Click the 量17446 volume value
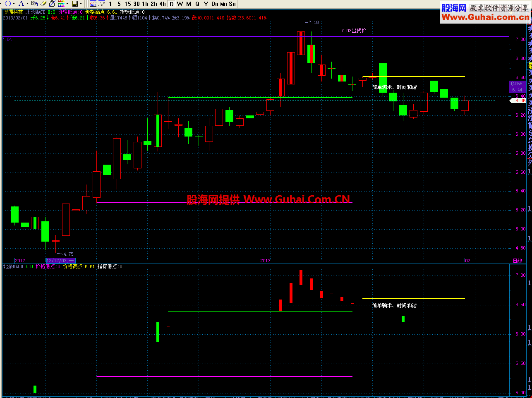 (119, 18)
